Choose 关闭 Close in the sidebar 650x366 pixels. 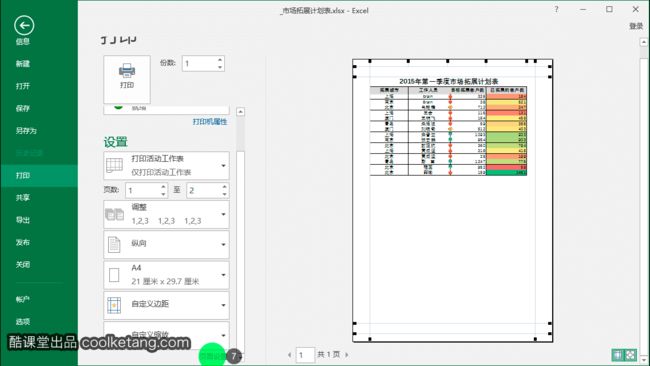23,264
